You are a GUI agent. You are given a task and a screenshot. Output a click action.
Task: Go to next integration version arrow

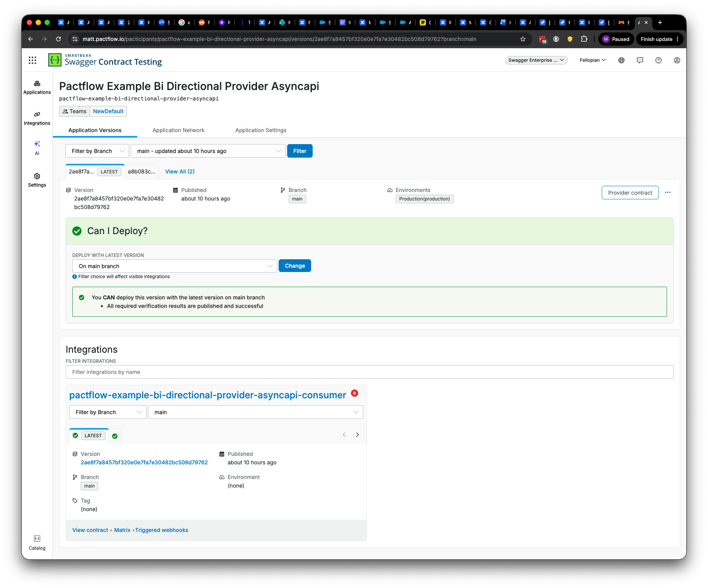point(357,435)
